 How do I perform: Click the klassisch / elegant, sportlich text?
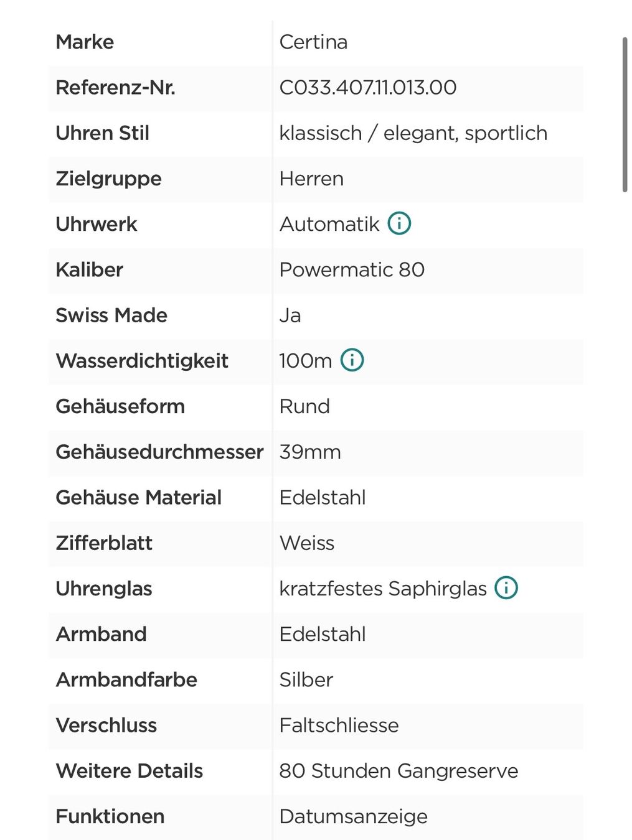pos(413,133)
